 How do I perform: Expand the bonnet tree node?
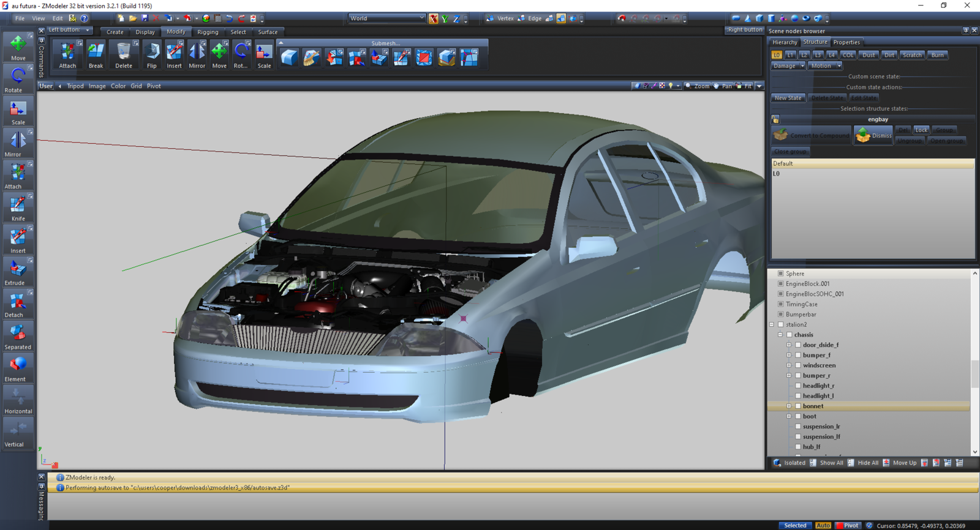click(x=789, y=406)
